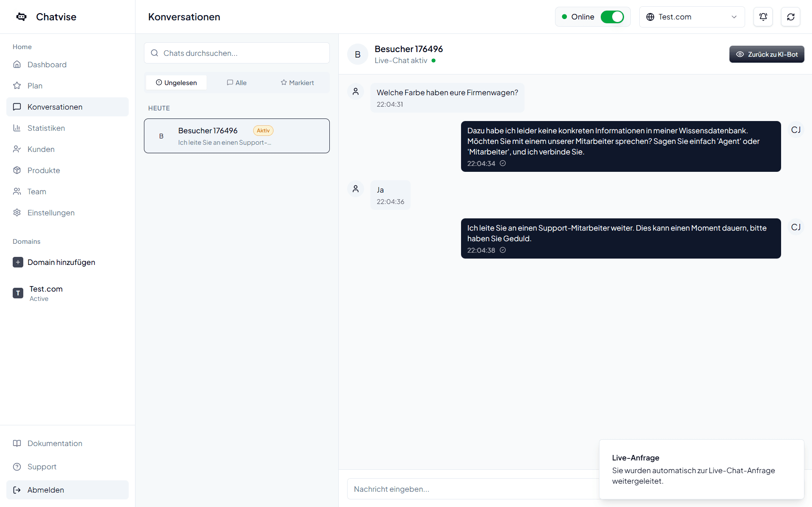Expand the Test.com domain dropdown

691,17
